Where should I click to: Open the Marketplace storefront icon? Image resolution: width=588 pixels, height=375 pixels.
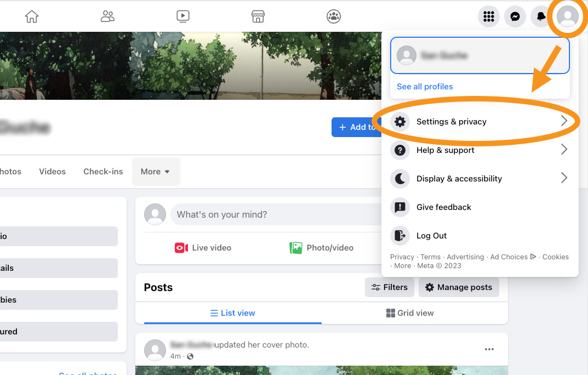(x=258, y=16)
